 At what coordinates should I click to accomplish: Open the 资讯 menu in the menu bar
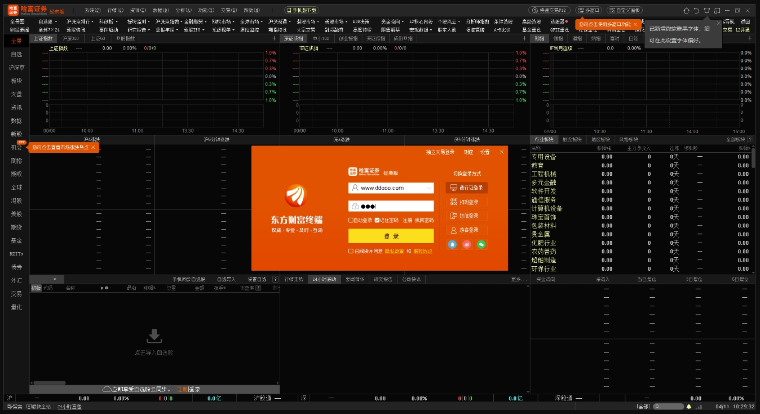(x=138, y=10)
